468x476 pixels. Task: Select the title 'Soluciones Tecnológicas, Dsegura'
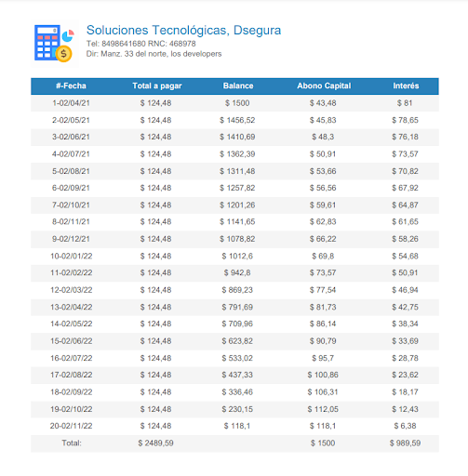click(x=183, y=31)
